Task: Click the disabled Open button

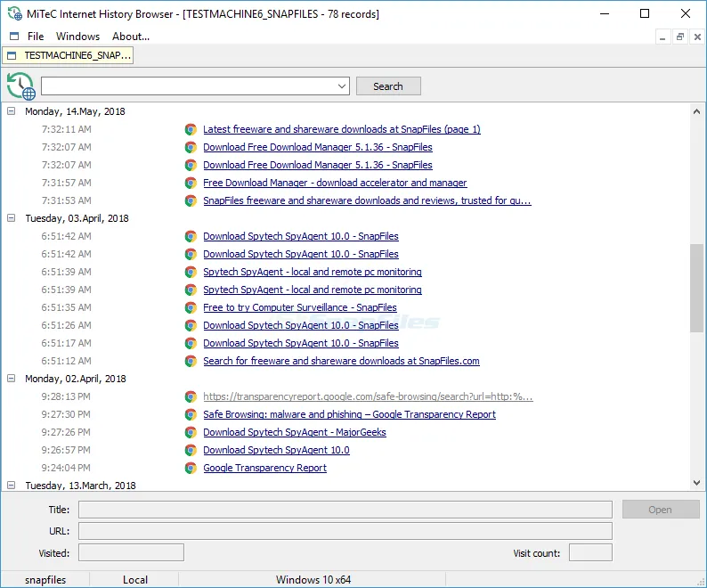Action: coord(661,510)
